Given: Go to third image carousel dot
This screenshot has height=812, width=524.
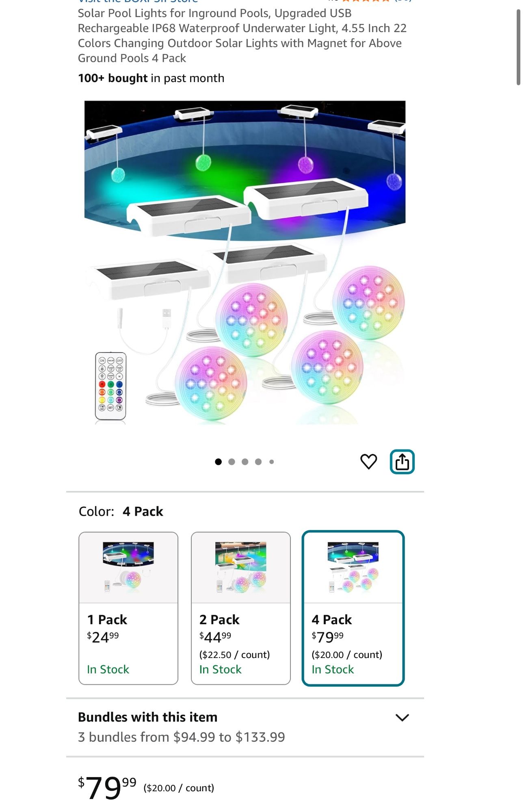Looking at the screenshot, I should [x=245, y=462].
